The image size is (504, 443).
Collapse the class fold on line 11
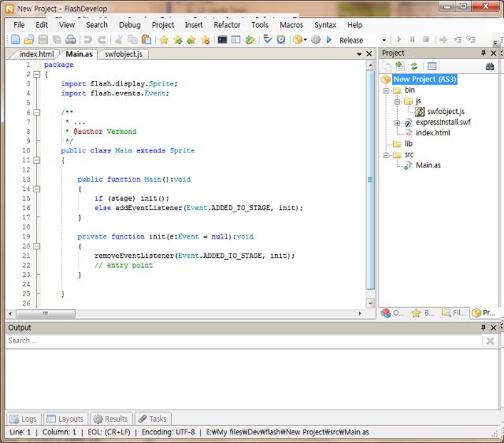tap(37, 160)
